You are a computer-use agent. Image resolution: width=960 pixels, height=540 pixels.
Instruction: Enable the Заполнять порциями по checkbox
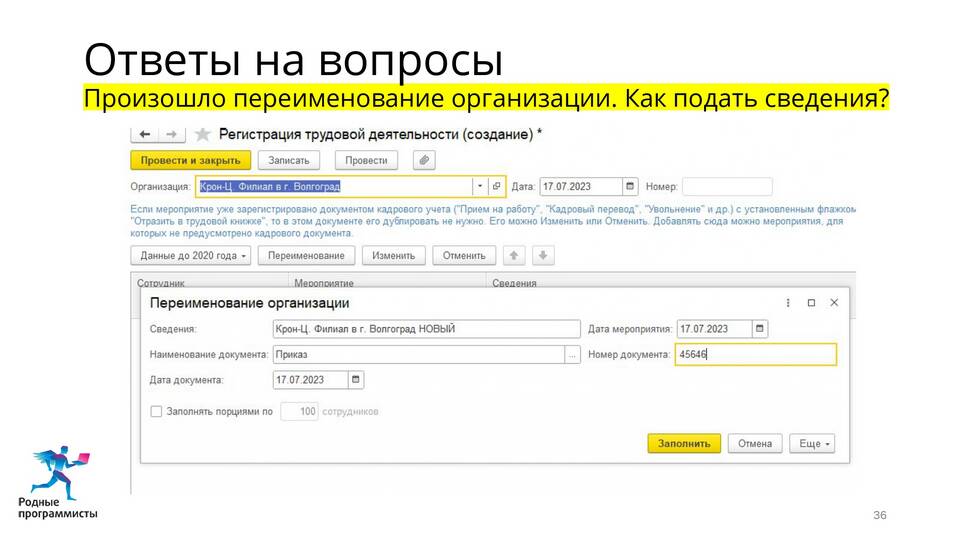click(156, 411)
